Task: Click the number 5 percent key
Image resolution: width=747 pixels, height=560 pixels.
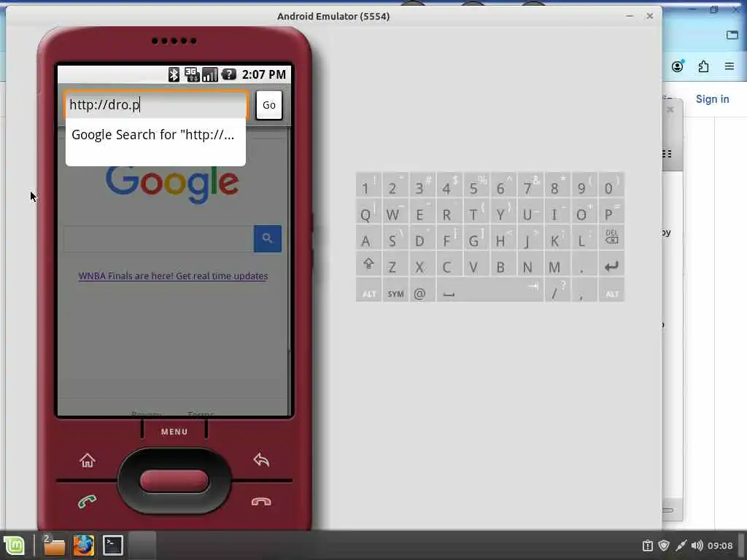Action: tap(476, 185)
